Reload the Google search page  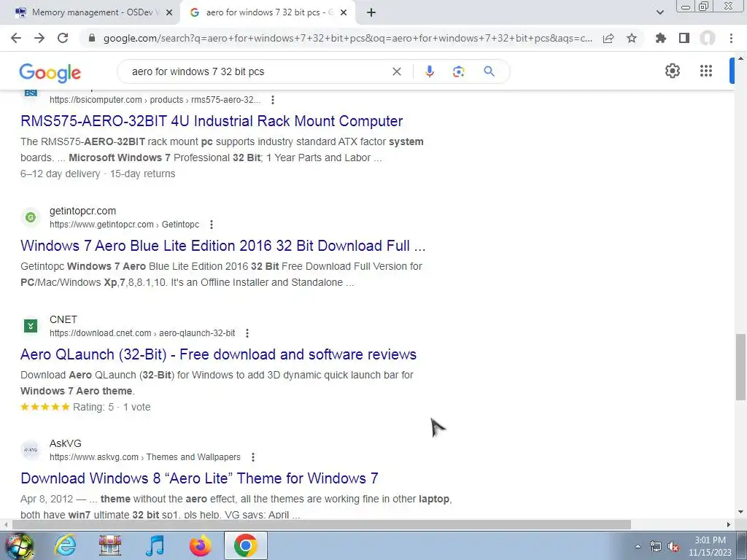(63, 38)
